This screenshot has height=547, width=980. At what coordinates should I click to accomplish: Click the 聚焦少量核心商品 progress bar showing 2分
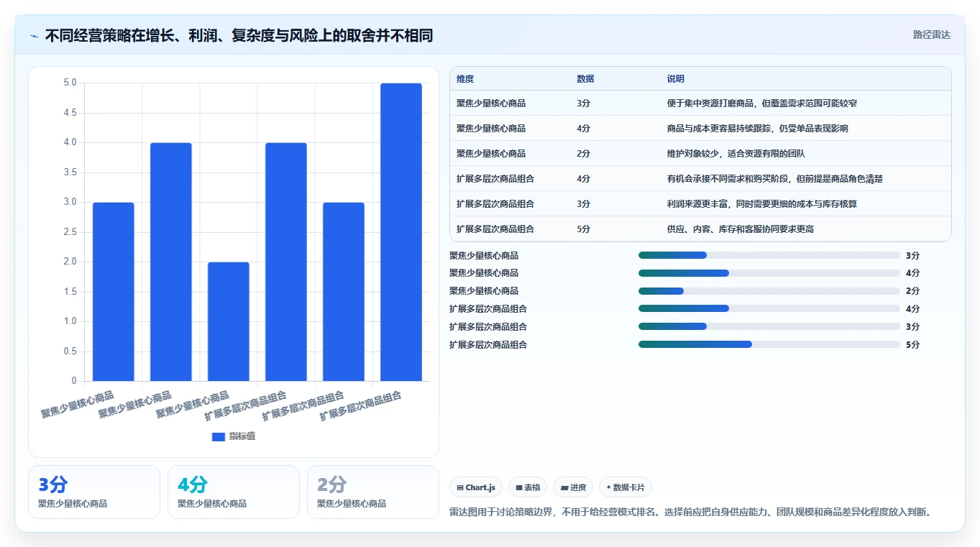(769, 291)
